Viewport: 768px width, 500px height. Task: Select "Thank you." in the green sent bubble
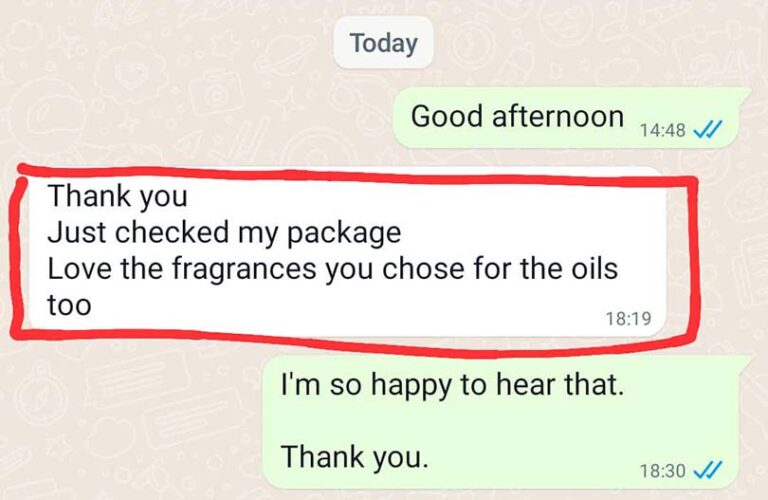click(x=355, y=457)
